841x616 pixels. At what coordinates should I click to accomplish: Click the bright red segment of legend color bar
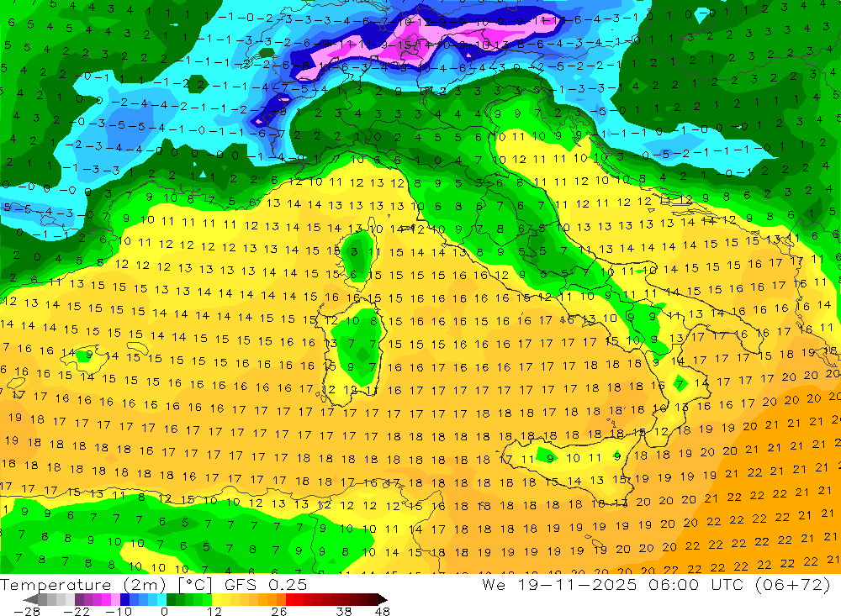click(x=290, y=599)
